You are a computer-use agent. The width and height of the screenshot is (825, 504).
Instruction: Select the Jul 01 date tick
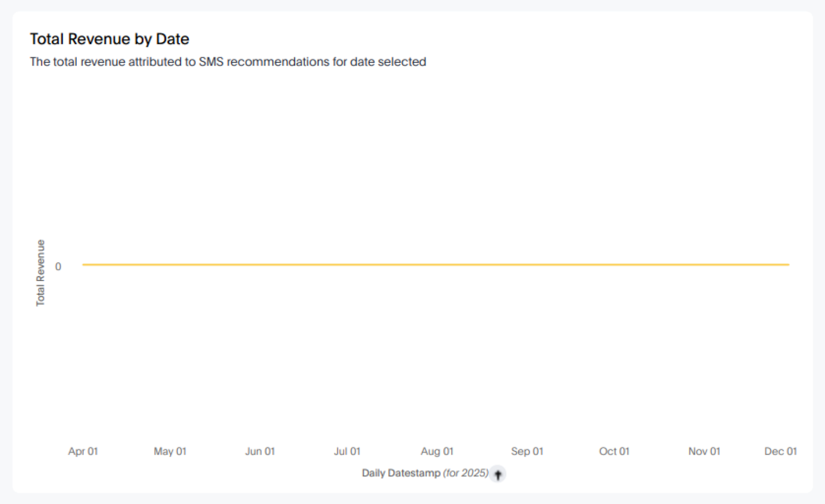coord(347,451)
